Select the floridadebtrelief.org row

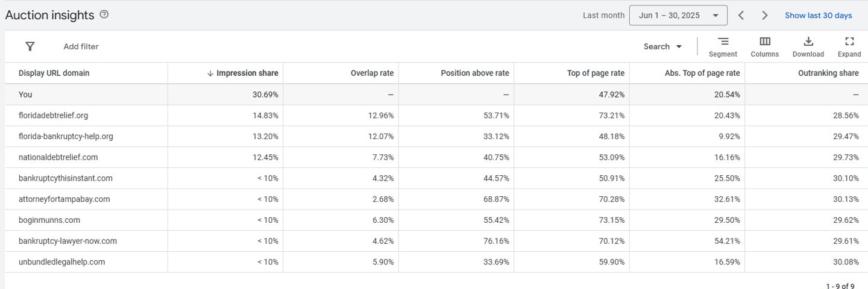pos(53,116)
